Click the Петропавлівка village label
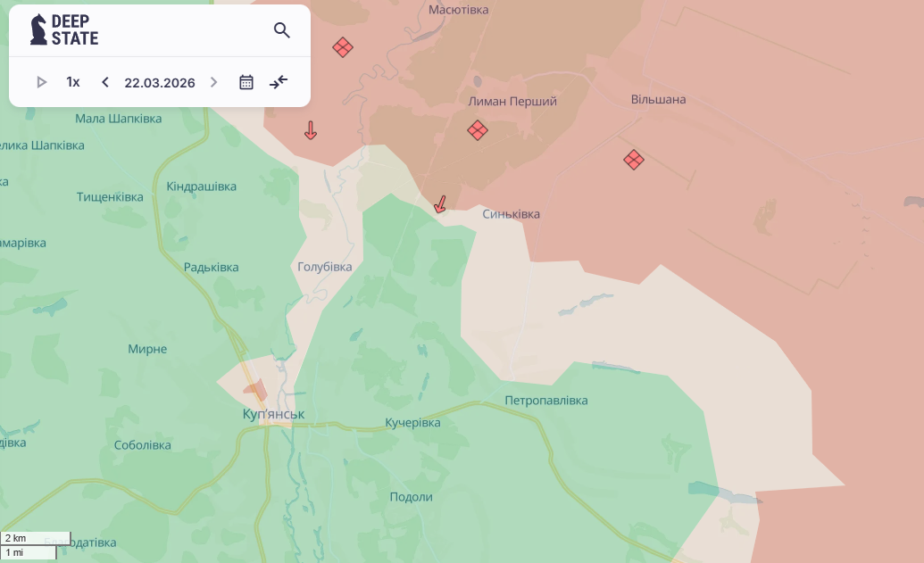This screenshot has width=924, height=563. point(545,401)
